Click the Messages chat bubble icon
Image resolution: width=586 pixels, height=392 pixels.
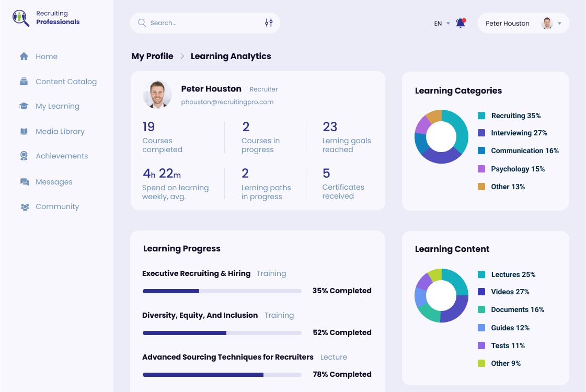pos(24,182)
